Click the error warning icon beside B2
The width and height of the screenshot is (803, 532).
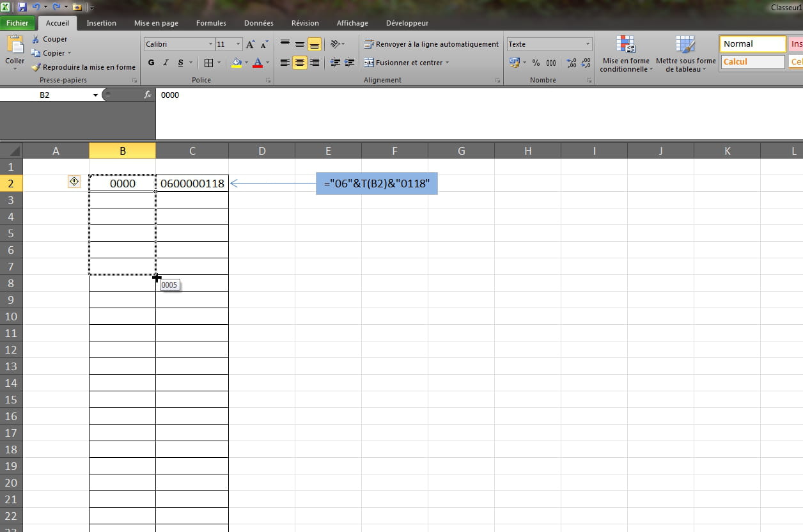point(74,182)
